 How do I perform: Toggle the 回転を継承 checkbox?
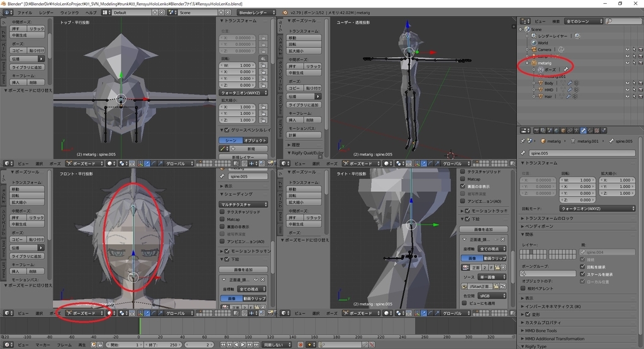pyautogui.click(x=582, y=267)
